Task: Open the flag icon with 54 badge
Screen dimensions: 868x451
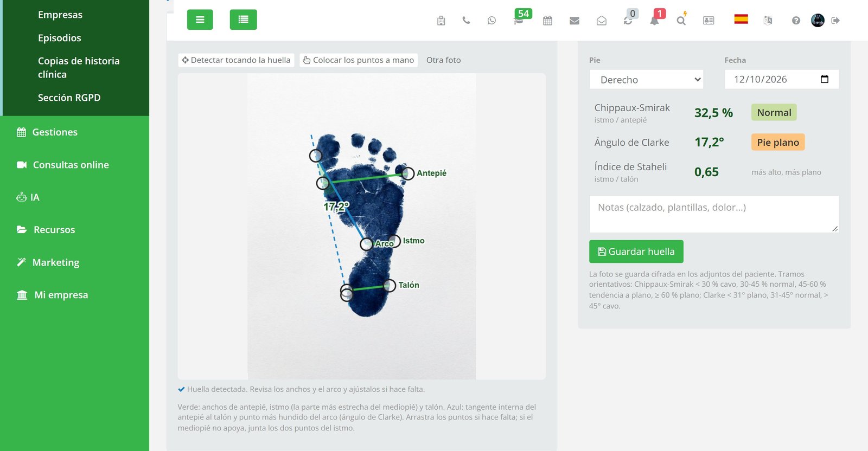Action: pos(519,21)
